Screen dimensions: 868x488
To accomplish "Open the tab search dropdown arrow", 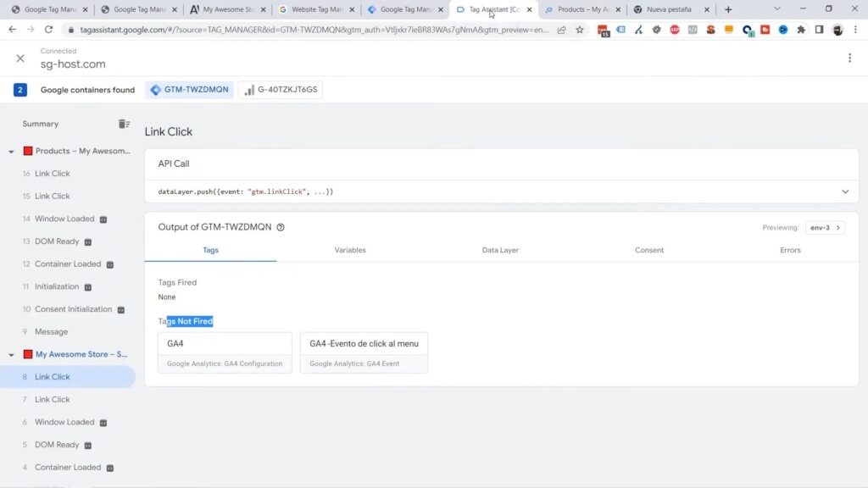I will pos(777,9).
